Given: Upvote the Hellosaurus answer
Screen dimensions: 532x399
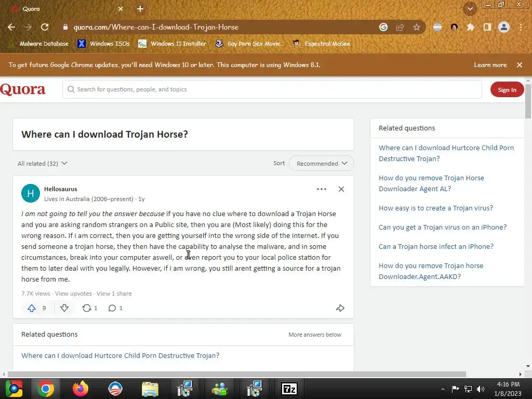Looking at the screenshot, I should tap(36, 308).
